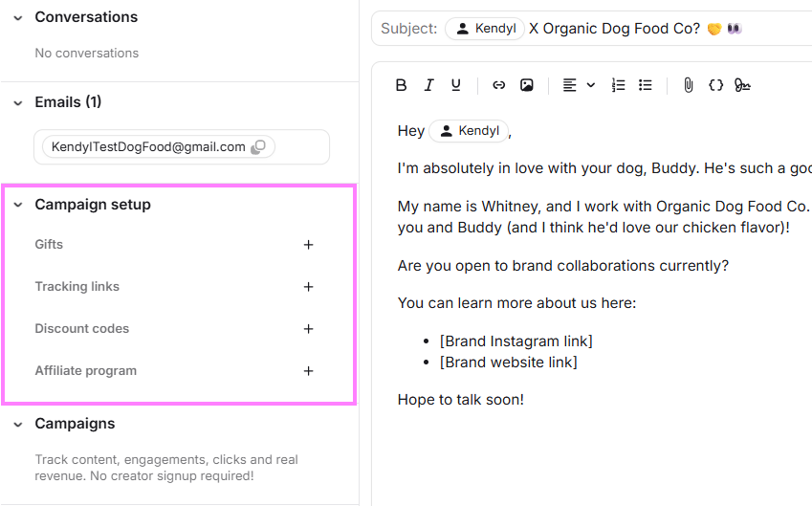Insert an image into the email
The height and width of the screenshot is (506, 812).
[x=527, y=85]
